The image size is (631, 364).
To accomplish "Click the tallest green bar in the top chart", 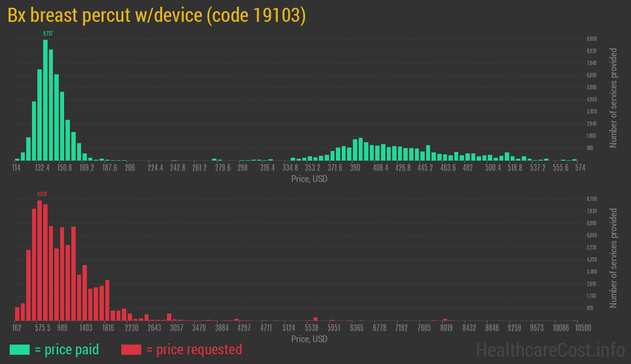I will 45,99.
